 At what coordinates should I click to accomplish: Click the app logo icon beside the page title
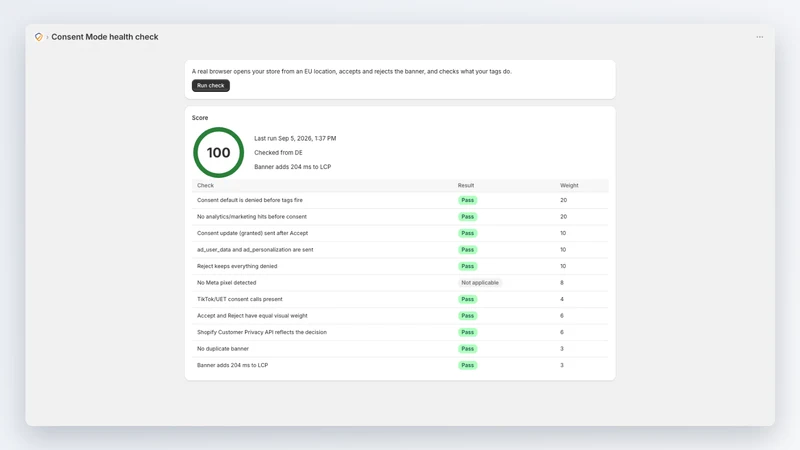39,37
